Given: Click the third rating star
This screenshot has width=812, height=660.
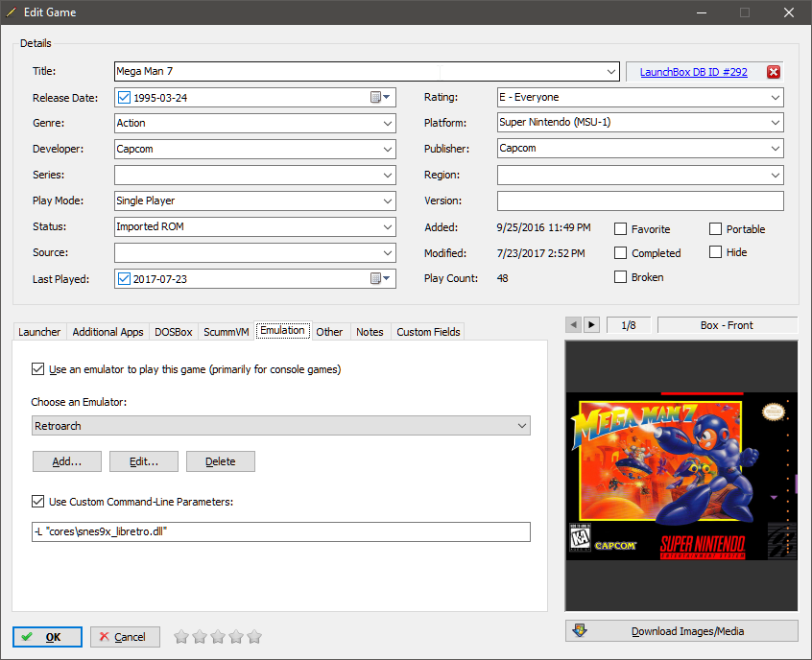Looking at the screenshot, I should [218, 637].
